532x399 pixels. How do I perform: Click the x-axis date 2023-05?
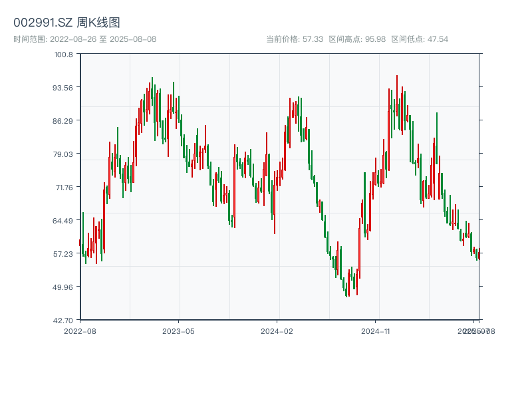click(178, 331)
